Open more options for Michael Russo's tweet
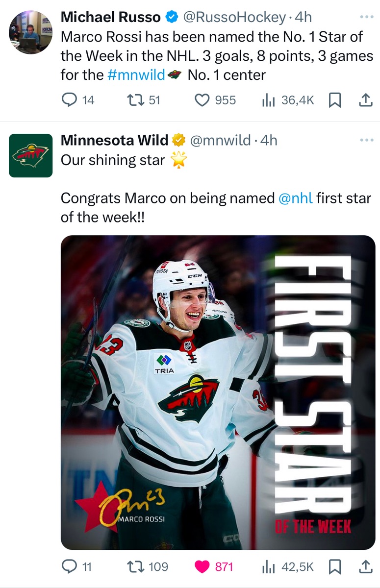Viewport: 380px width, 588px height. point(366,17)
